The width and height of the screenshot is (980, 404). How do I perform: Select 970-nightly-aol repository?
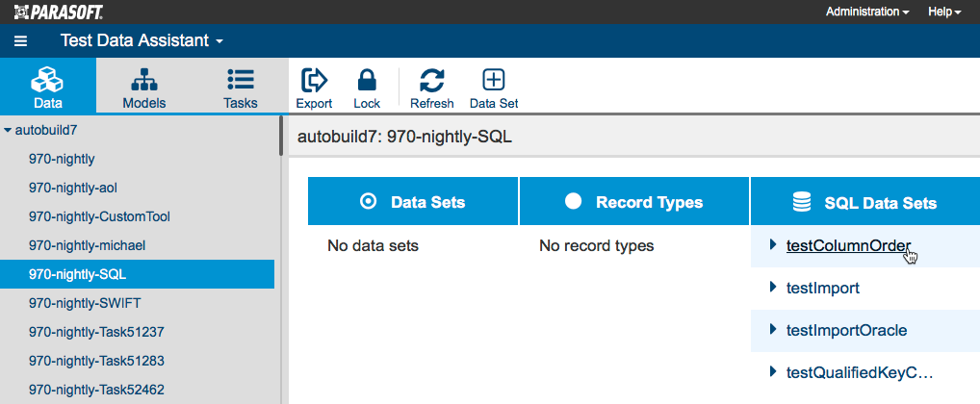[73, 188]
